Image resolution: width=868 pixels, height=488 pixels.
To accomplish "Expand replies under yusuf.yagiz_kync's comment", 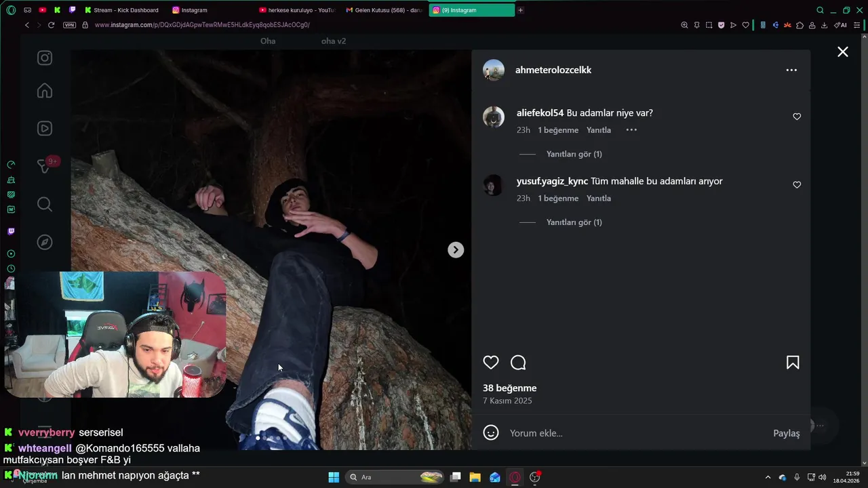I will click(x=574, y=222).
